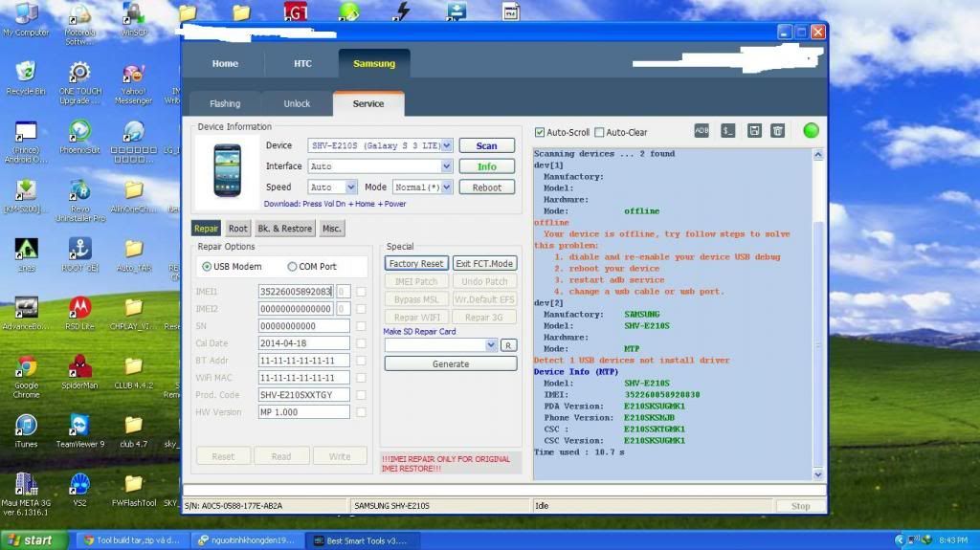The image size is (980, 550).
Task: Click the Generate button
Action: (451, 363)
